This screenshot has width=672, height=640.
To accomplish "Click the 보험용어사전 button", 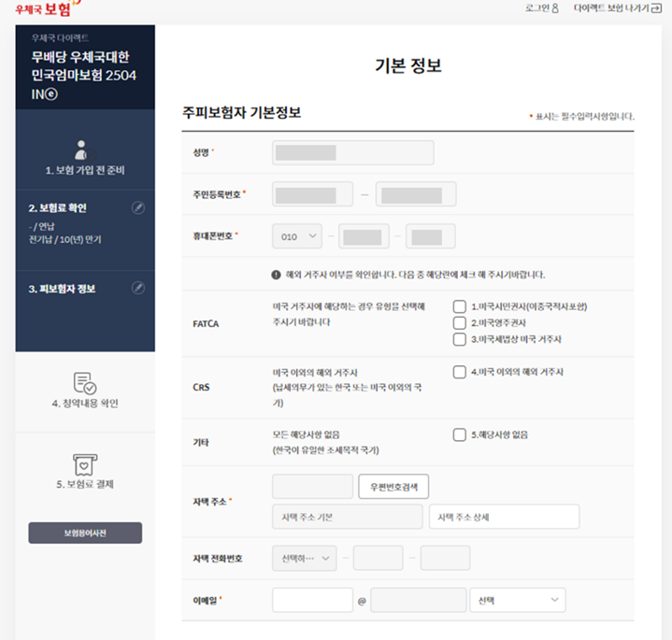I will pyautogui.click(x=85, y=533).
